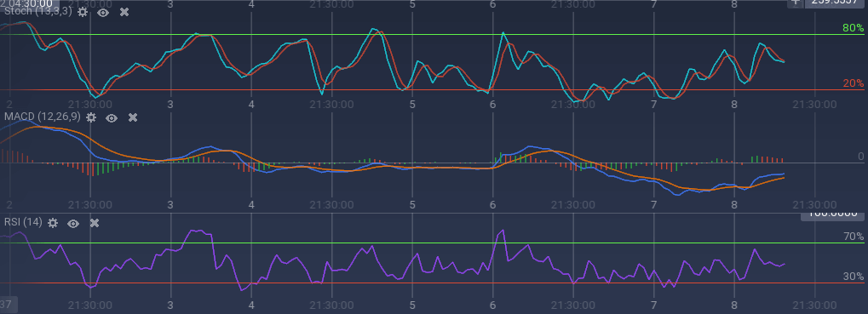Click the 70% RSI level label
This screenshot has width=868, height=314.
(x=853, y=237)
